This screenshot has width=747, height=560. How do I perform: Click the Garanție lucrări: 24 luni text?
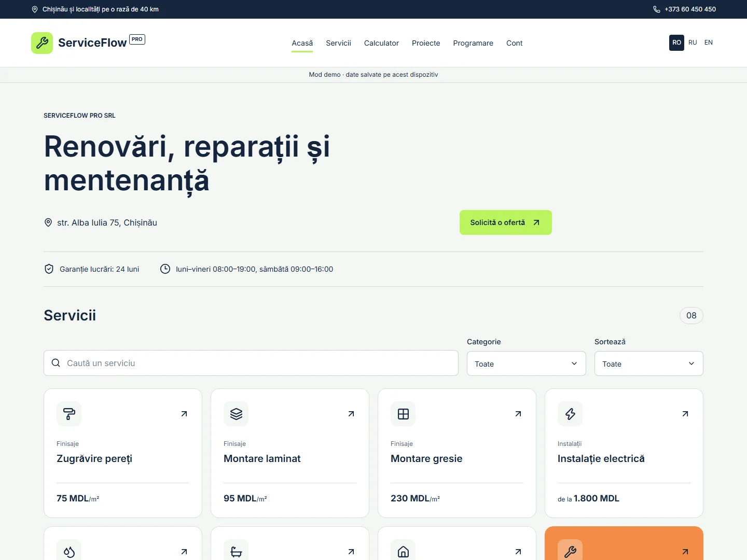tap(100, 269)
